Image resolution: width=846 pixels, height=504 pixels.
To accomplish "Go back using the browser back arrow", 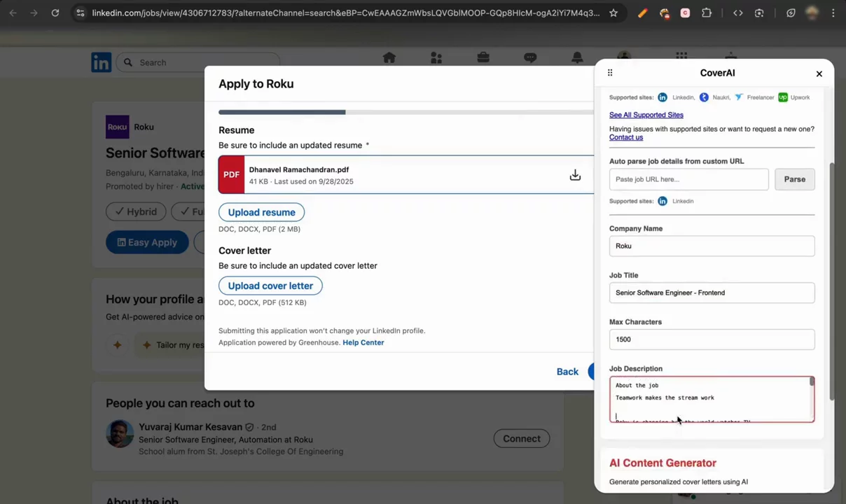I will (x=13, y=13).
